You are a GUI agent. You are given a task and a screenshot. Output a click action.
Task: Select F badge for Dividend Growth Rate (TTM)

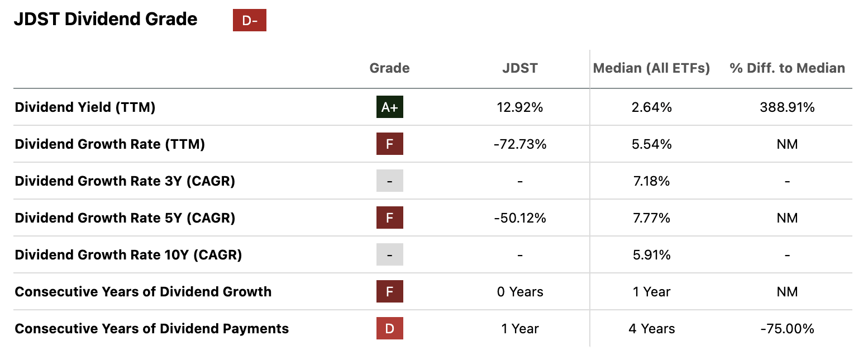pyautogui.click(x=389, y=144)
